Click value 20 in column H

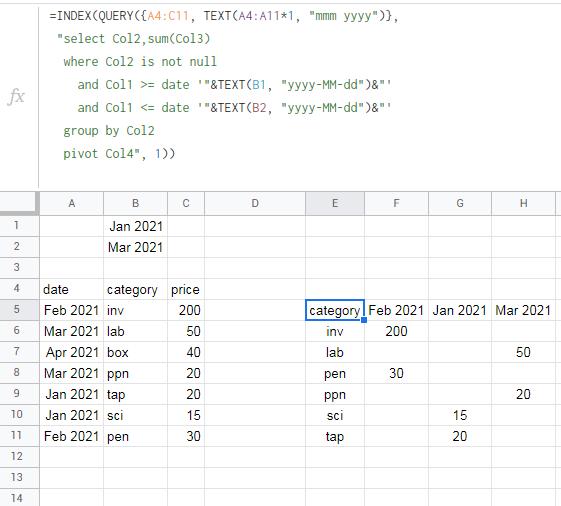click(x=523, y=394)
